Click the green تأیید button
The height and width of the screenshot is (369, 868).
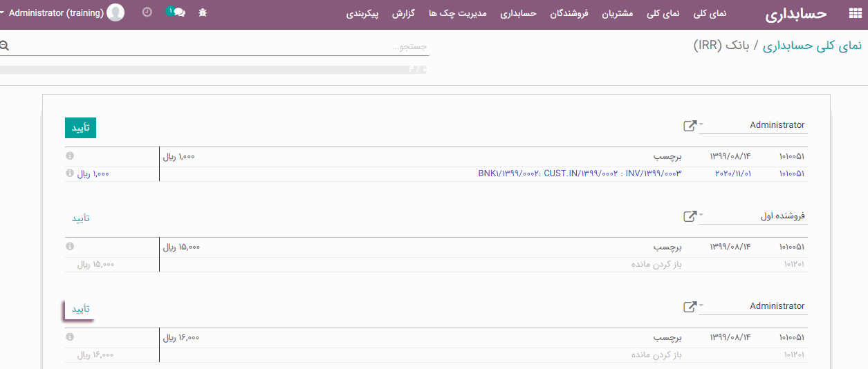point(80,128)
